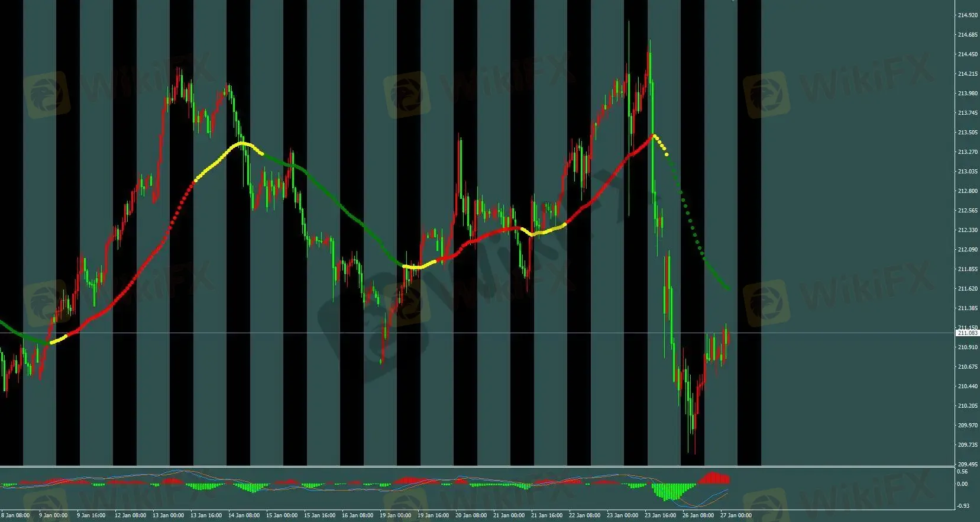This screenshot has height=522, width=980.
Task: Select the 23 Jan 00:00 time label
Action: (622, 515)
